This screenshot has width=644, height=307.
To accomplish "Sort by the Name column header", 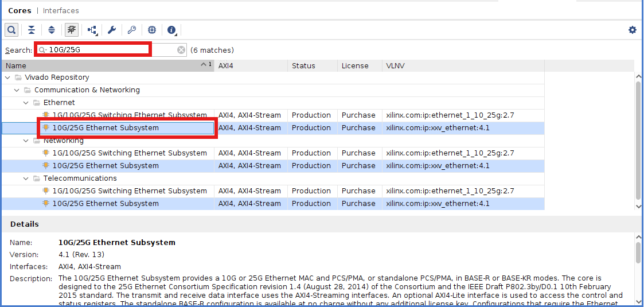I will tap(103, 65).
